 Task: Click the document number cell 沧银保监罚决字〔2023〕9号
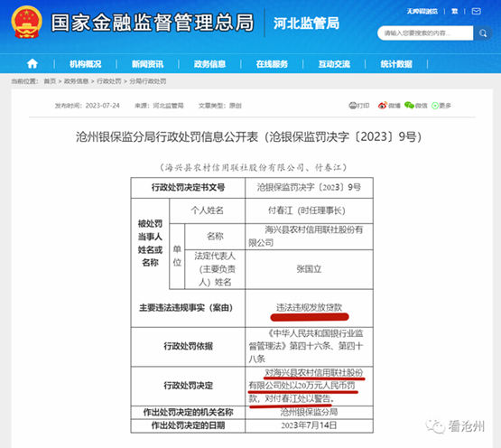tap(309, 187)
